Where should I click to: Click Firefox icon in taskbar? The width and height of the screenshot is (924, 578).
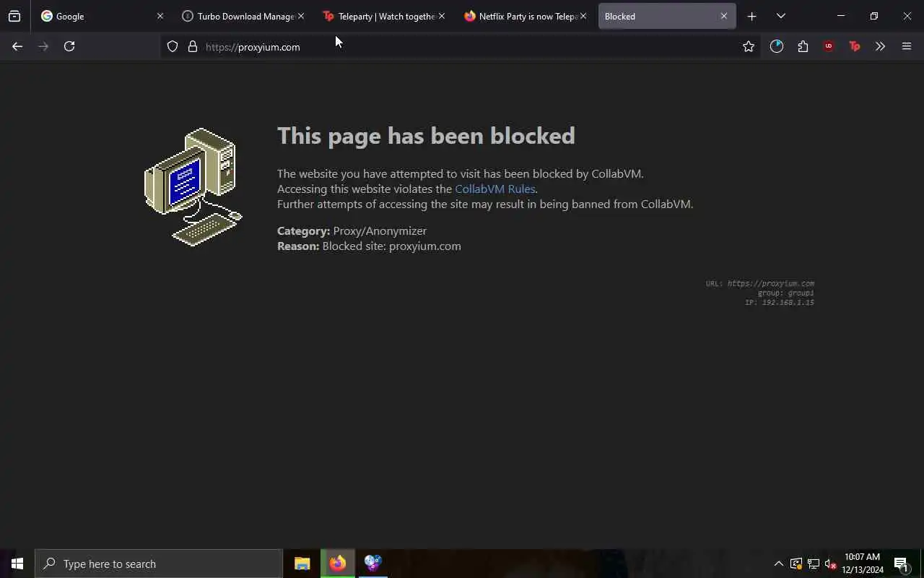pos(338,564)
